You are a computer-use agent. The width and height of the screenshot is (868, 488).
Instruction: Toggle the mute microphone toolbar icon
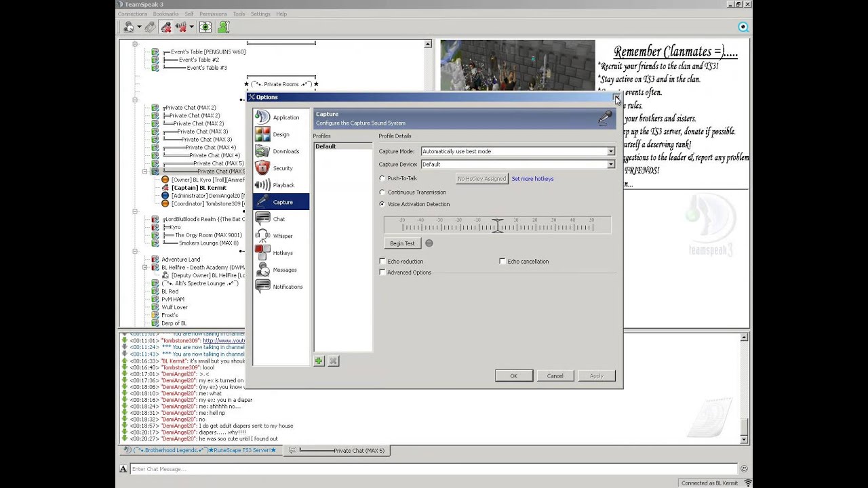[x=166, y=27]
